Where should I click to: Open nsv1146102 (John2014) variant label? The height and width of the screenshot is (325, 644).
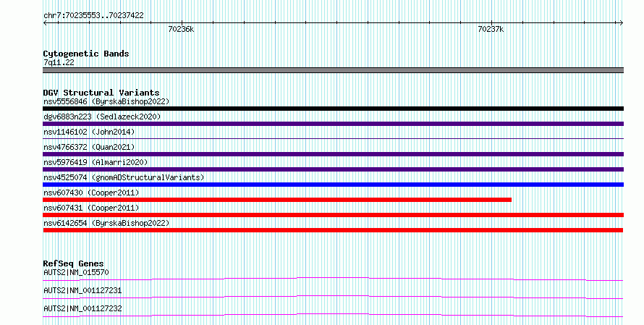pos(89,132)
